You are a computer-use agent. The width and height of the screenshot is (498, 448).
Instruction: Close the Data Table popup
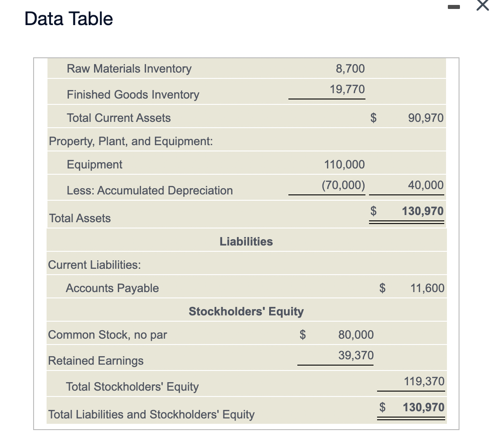pos(482,6)
